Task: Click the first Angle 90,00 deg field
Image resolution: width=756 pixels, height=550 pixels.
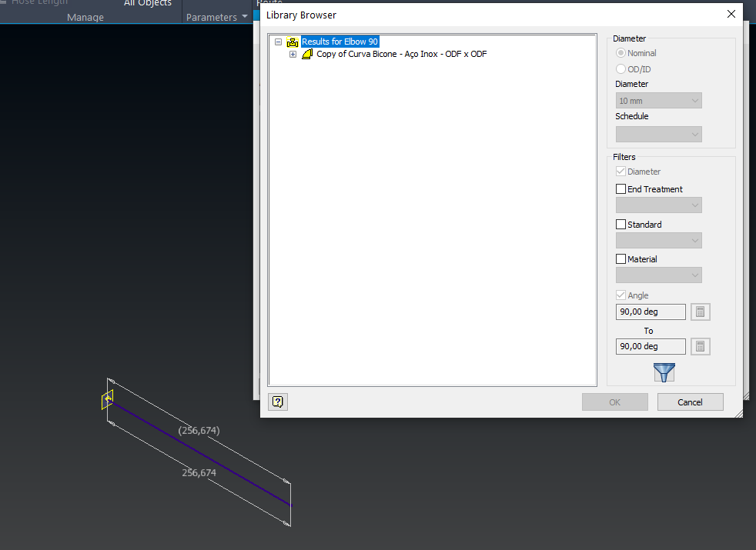Action: (651, 312)
